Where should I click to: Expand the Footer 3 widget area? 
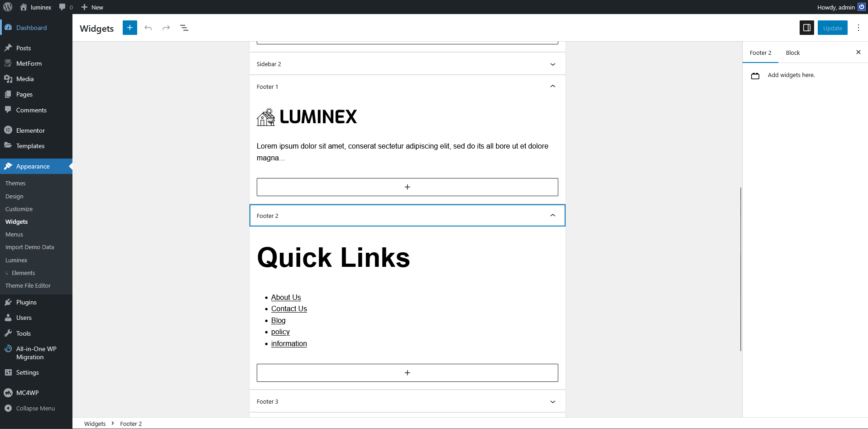click(x=552, y=402)
